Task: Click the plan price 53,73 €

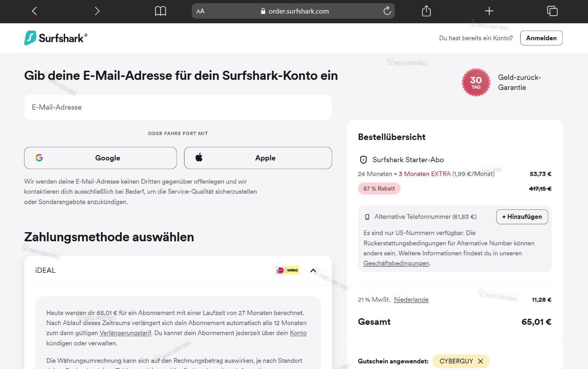Action: tap(541, 174)
